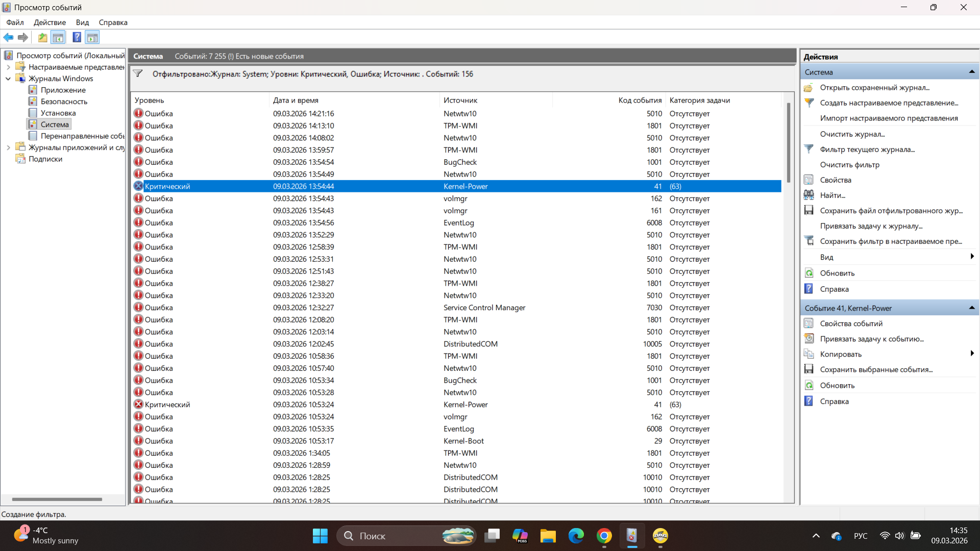Image resolution: width=980 pixels, height=551 pixels.
Task: Click the Найти binoculars icon
Action: 808,195
